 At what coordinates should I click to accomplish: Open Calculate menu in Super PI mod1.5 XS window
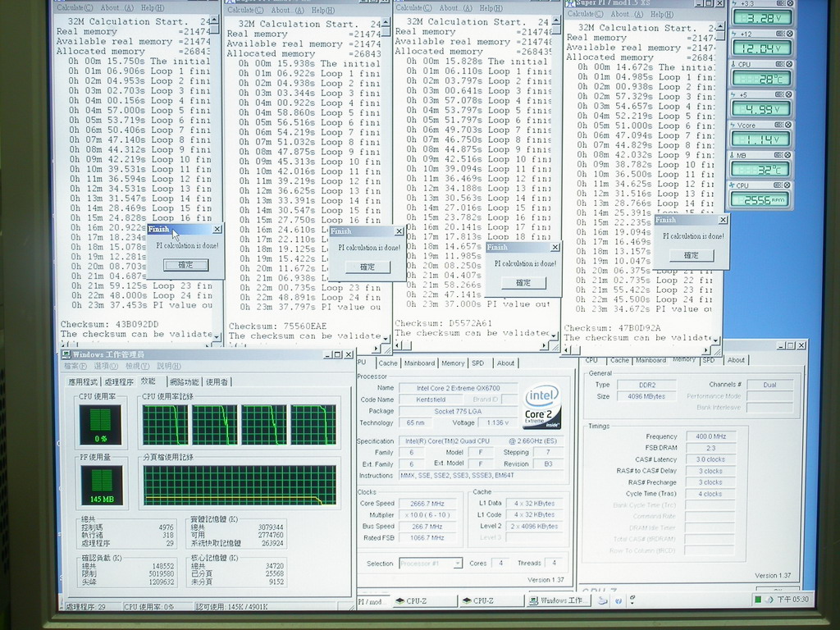(x=585, y=14)
